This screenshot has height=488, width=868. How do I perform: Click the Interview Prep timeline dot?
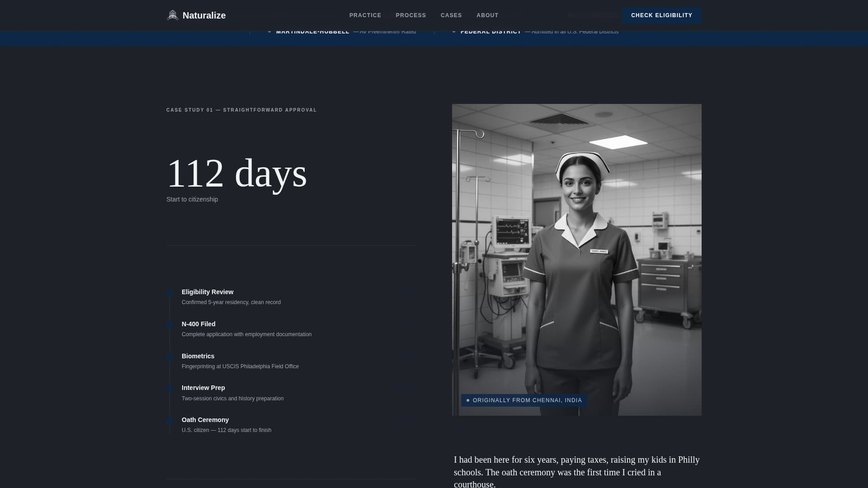tap(170, 389)
